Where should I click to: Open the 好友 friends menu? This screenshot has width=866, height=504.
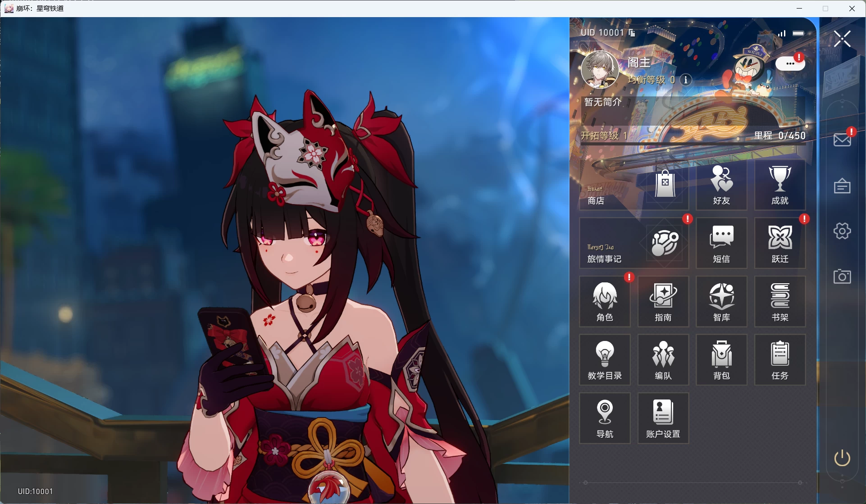721,185
